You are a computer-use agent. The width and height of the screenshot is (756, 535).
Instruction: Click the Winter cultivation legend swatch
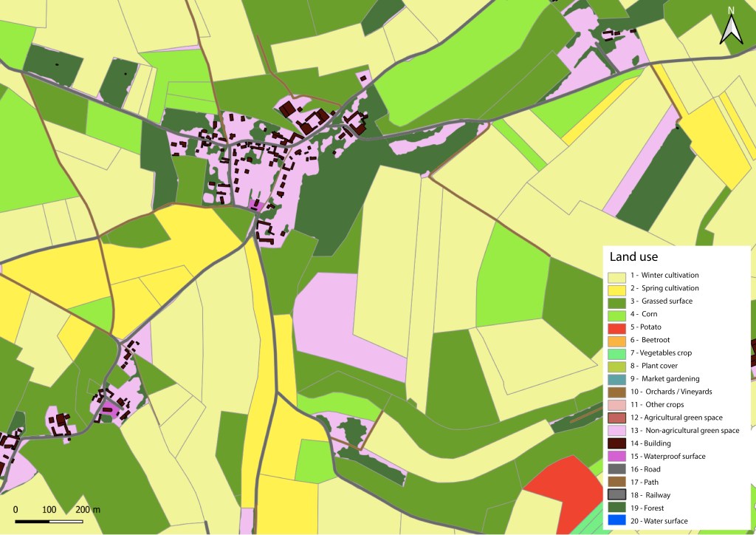point(616,276)
